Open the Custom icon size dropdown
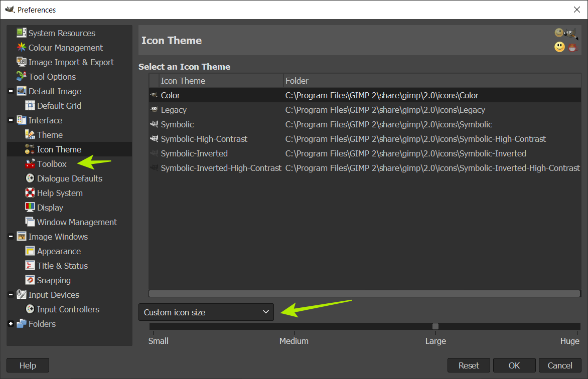588x379 pixels. point(206,312)
